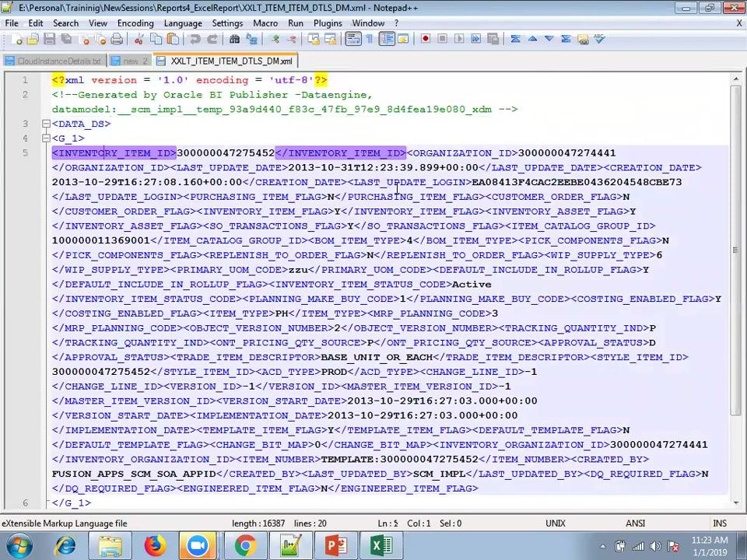
Task: Paste clipboard using Paste icon
Action: [173, 40]
